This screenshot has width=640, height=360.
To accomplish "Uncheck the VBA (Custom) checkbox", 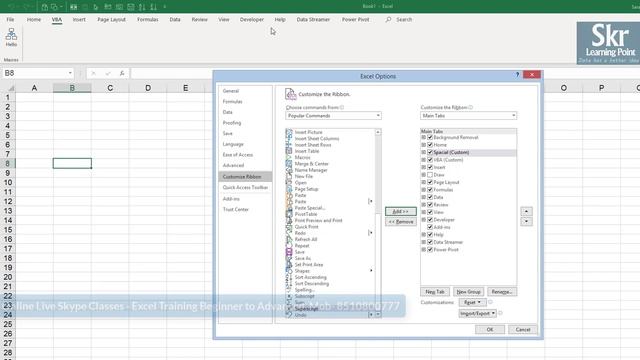I will (430, 160).
